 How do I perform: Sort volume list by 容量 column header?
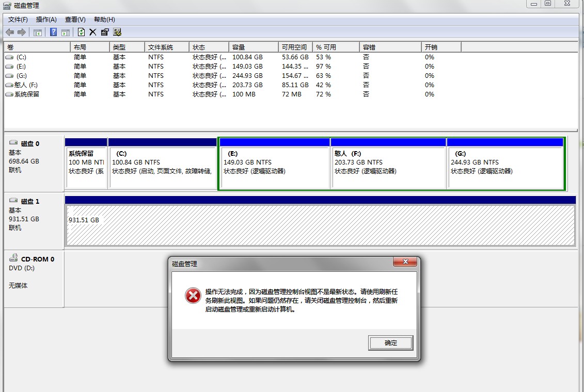coord(253,47)
